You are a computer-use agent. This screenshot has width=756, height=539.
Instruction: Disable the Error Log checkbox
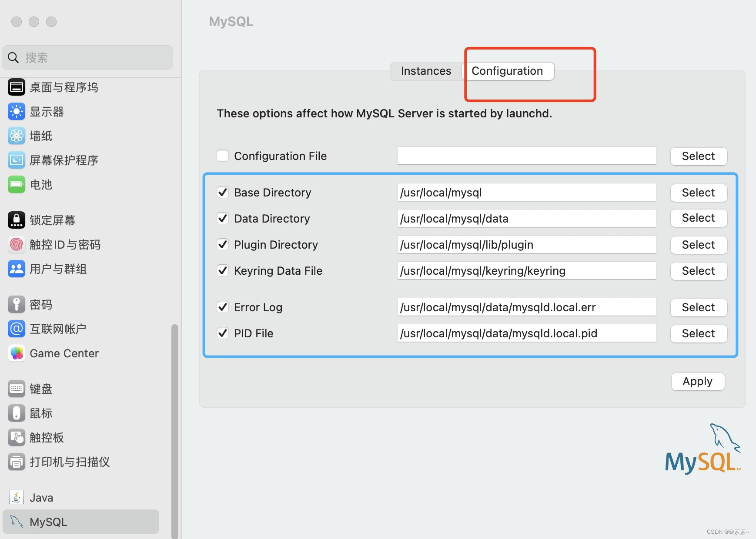tap(223, 307)
